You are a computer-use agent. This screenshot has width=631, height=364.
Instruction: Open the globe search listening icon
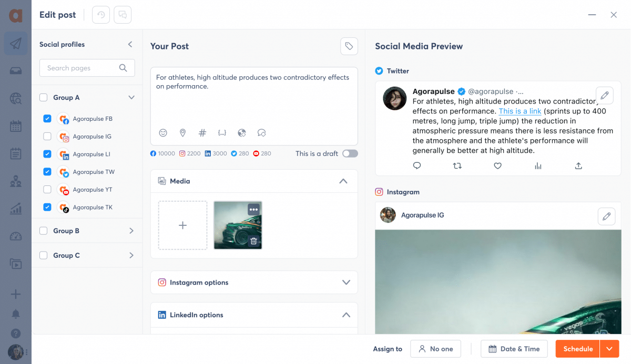point(16,98)
